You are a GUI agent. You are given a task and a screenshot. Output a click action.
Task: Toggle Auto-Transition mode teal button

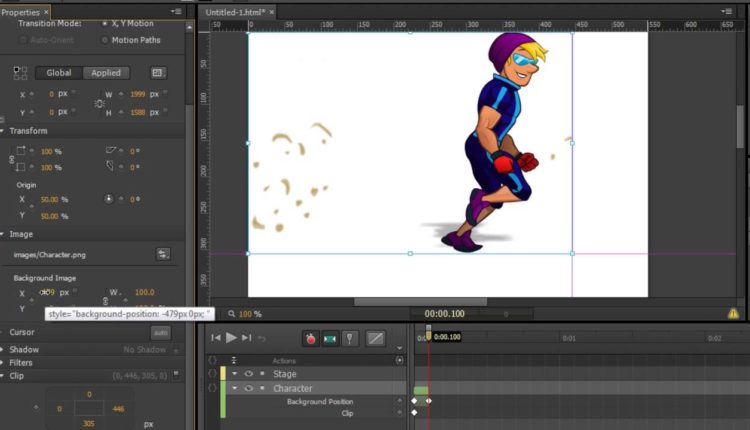point(330,339)
